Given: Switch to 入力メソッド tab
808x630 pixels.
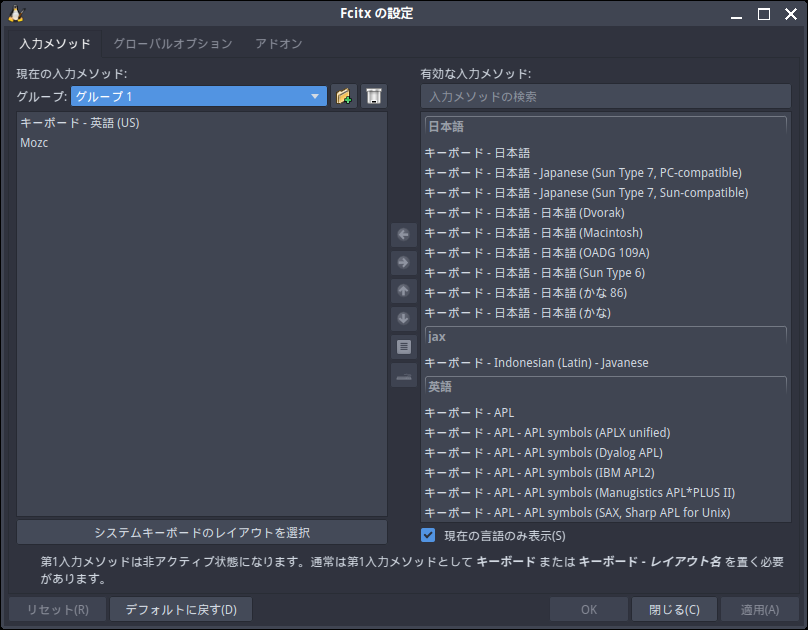Looking at the screenshot, I should pos(55,43).
